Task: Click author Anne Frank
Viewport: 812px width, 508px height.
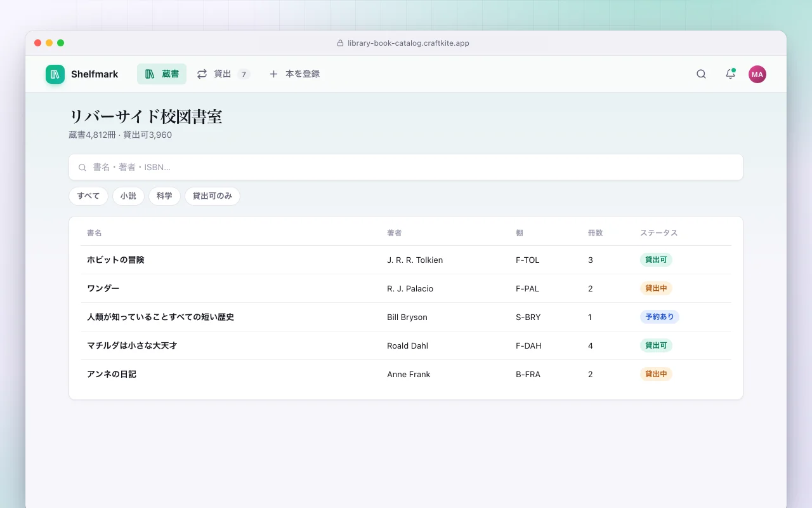Action: click(x=409, y=375)
